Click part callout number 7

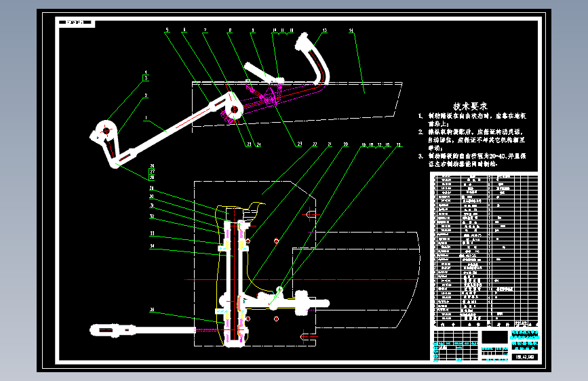pyautogui.click(x=205, y=31)
